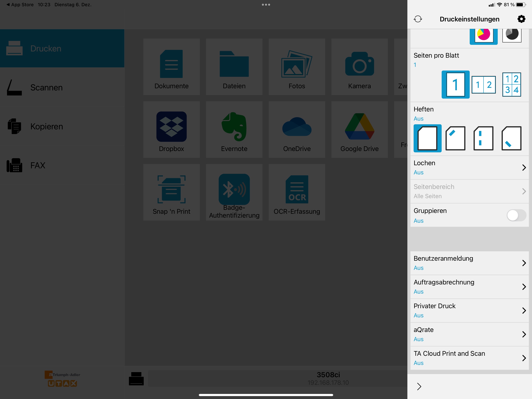This screenshot has height=399, width=532.
Task: Return to App Store via back link
Action: (x=20, y=4)
